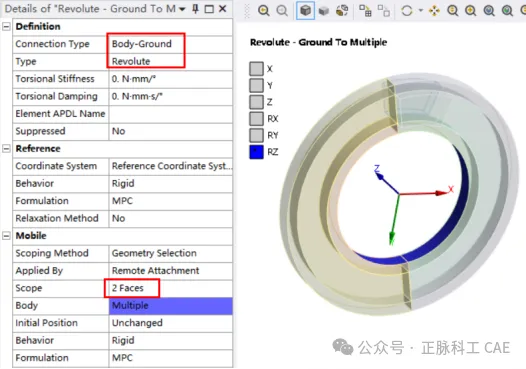Click the Z degree-of-freedom box
Viewport: 526px width, 369px height.
[256, 102]
